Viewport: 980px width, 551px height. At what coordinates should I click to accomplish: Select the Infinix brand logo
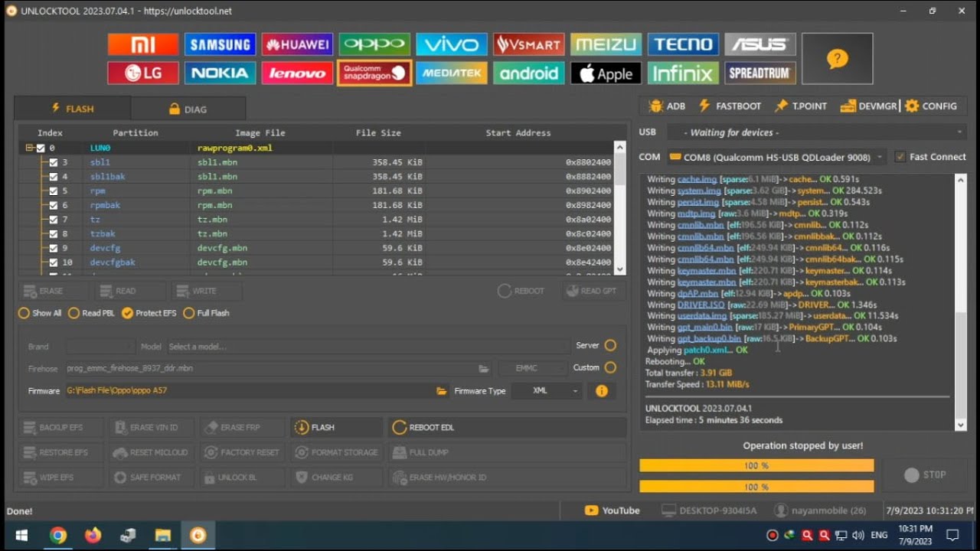pos(683,73)
